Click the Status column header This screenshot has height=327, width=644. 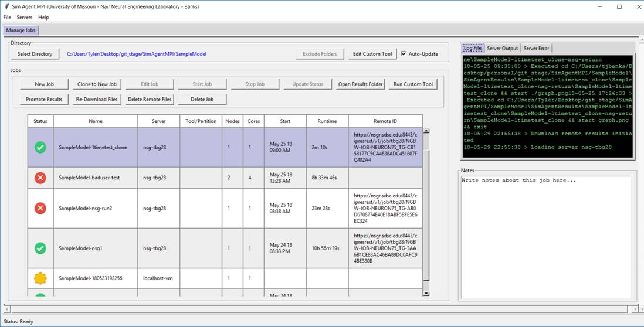tap(40, 121)
